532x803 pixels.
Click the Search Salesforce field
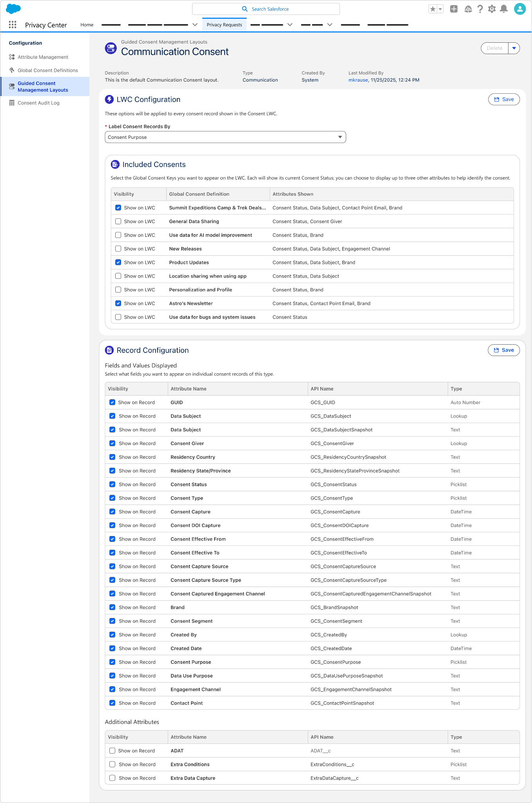pyautogui.click(x=266, y=9)
